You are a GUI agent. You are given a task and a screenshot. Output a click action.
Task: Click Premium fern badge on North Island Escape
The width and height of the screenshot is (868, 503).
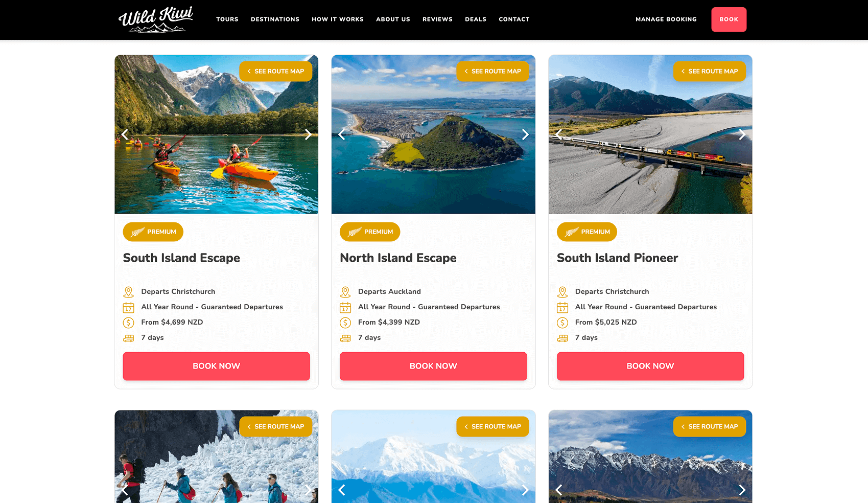point(370,232)
